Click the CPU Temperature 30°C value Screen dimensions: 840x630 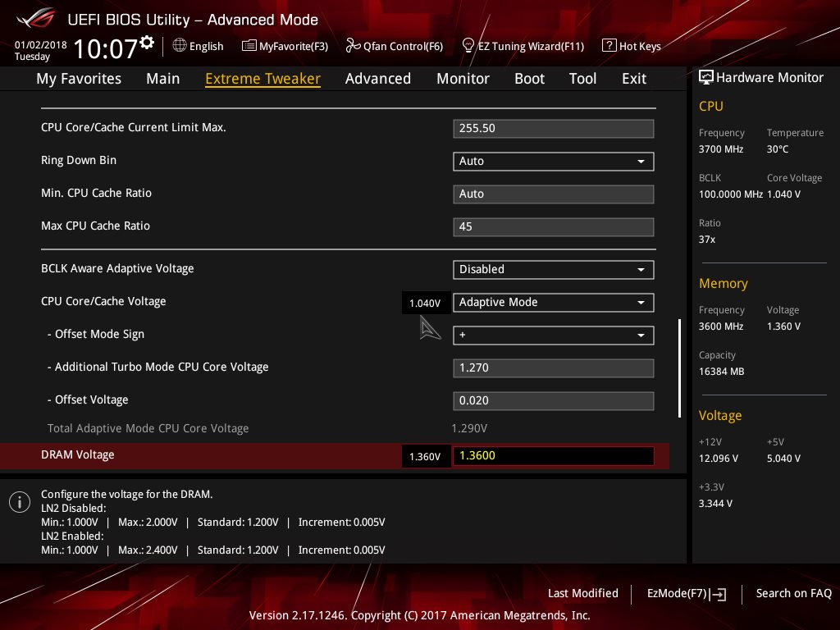coord(778,149)
